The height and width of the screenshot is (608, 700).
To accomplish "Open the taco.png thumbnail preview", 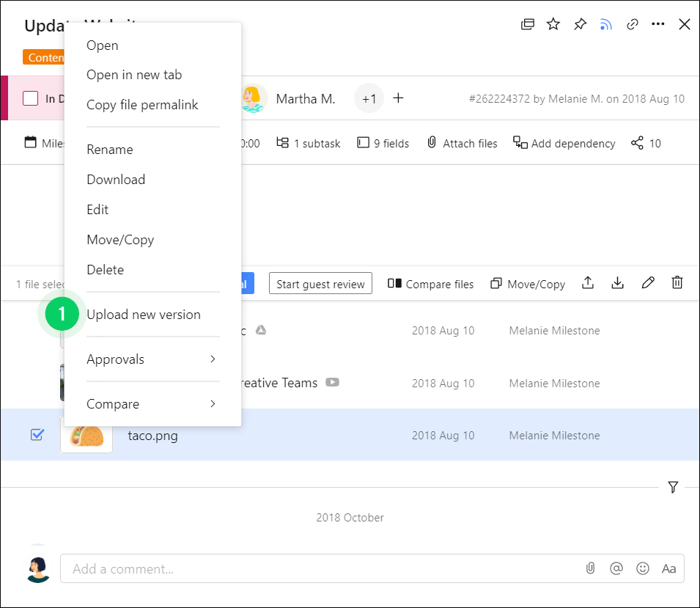I will (86, 435).
